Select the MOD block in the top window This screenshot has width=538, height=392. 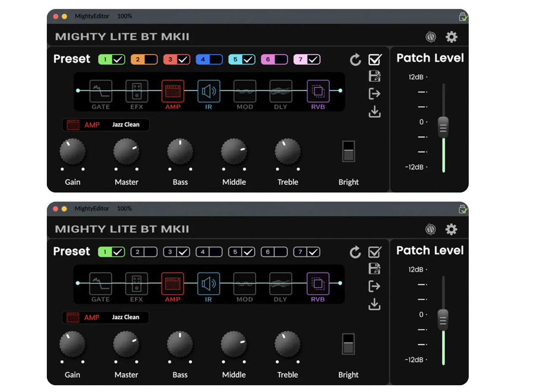pyautogui.click(x=245, y=91)
